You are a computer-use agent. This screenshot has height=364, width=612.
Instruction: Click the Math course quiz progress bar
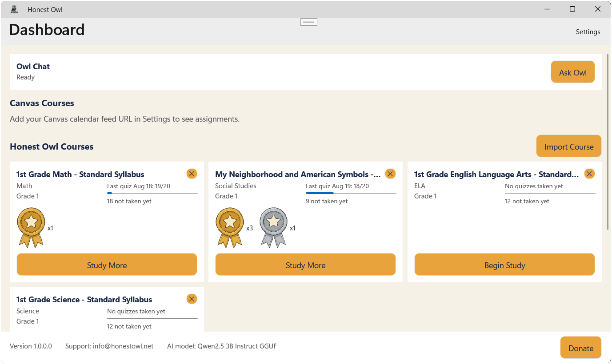click(x=152, y=193)
